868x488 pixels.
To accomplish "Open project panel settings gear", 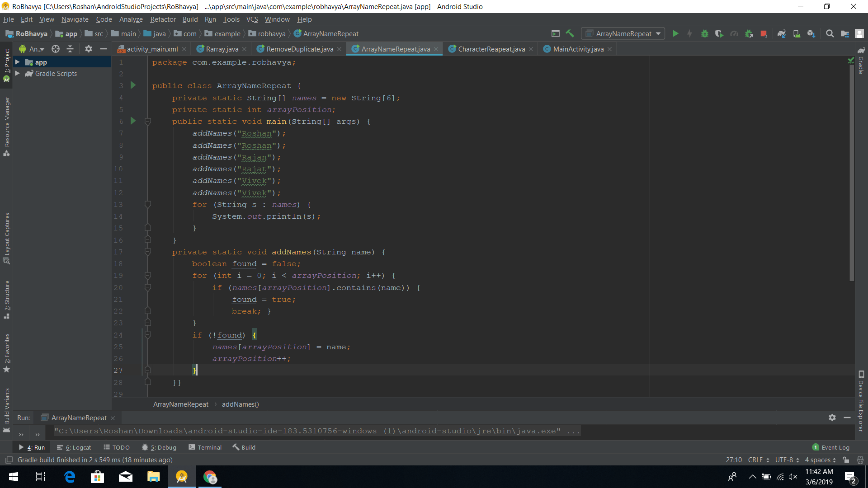I will click(x=89, y=49).
